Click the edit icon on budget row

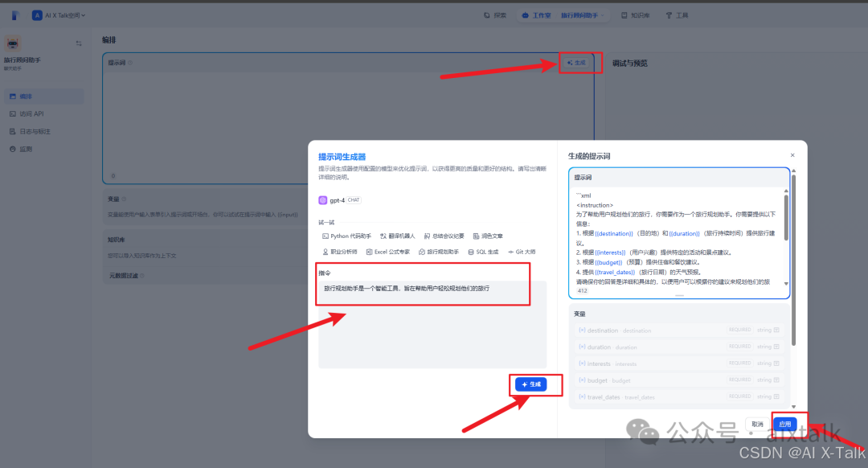[x=776, y=380]
